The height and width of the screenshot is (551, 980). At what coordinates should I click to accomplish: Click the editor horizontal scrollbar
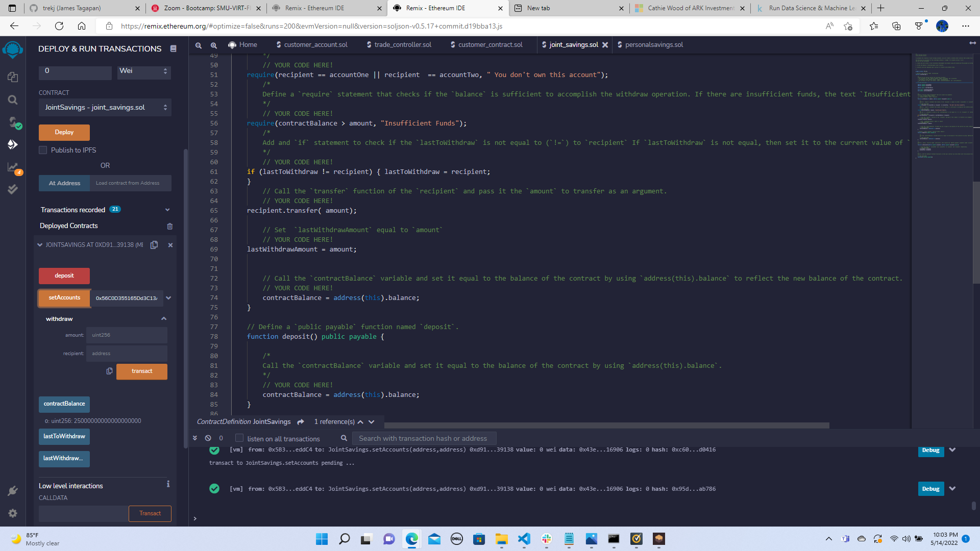pyautogui.click(x=606, y=425)
